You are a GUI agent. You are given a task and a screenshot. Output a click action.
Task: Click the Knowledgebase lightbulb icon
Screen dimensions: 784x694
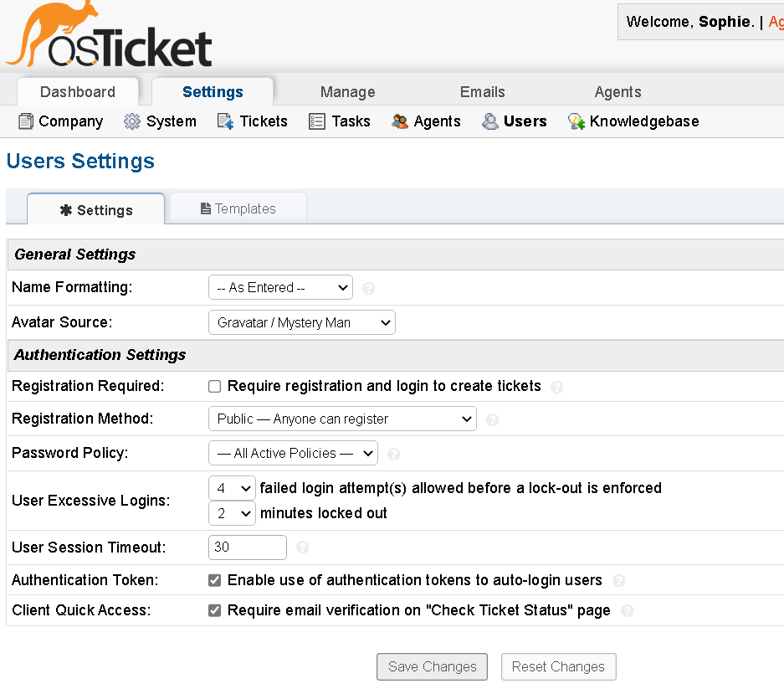(x=576, y=121)
